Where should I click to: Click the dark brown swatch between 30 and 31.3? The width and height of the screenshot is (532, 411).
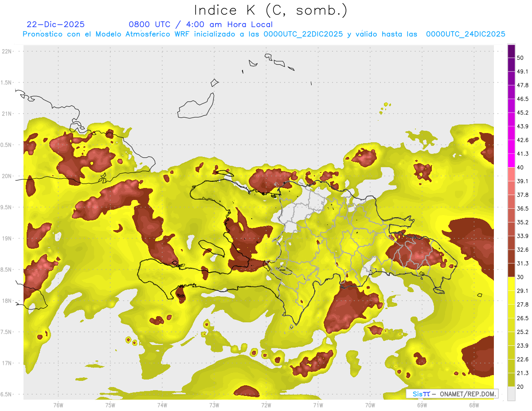click(511, 270)
